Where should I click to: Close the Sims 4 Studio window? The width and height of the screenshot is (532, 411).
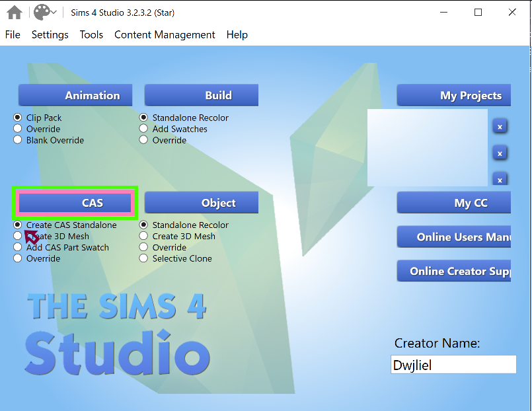(512, 12)
